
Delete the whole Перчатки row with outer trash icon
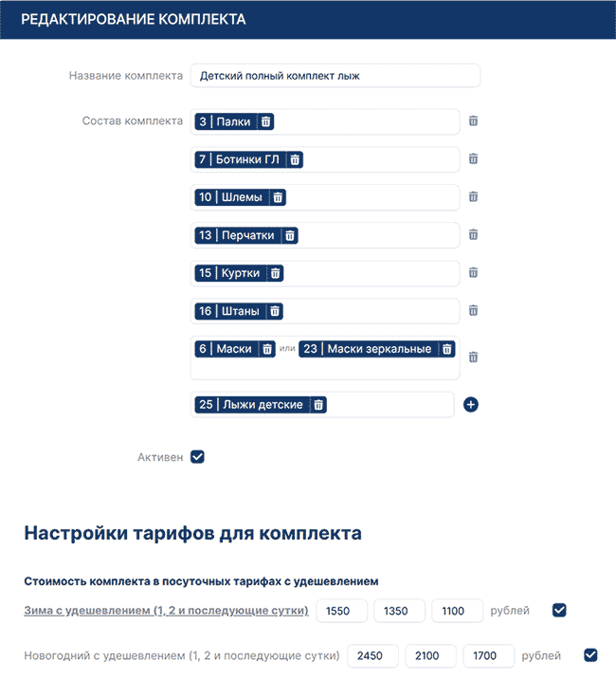coord(474,234)
